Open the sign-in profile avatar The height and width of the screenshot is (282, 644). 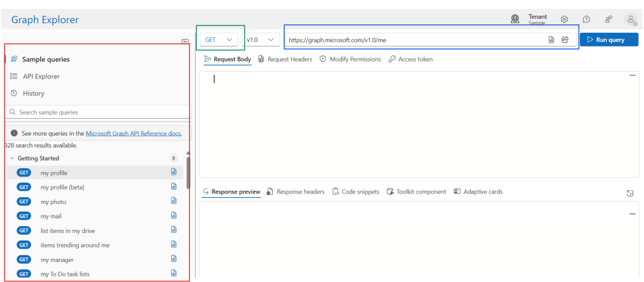pyautogui.click(x=631, y=19)
